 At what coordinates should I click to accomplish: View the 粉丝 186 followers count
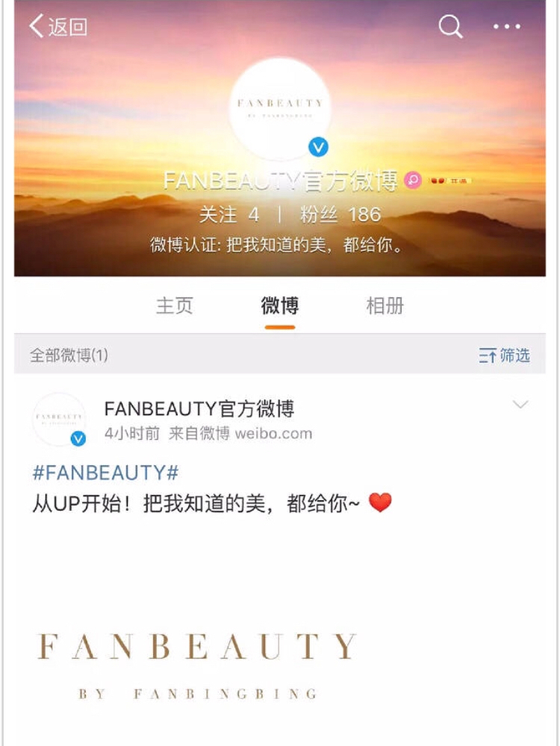point(340,214)
